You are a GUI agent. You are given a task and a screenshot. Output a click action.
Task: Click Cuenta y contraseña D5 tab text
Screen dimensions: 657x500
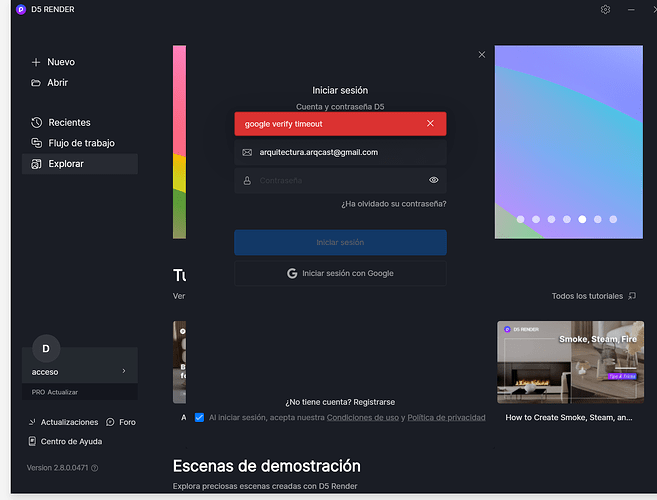[x=340, y=106]
